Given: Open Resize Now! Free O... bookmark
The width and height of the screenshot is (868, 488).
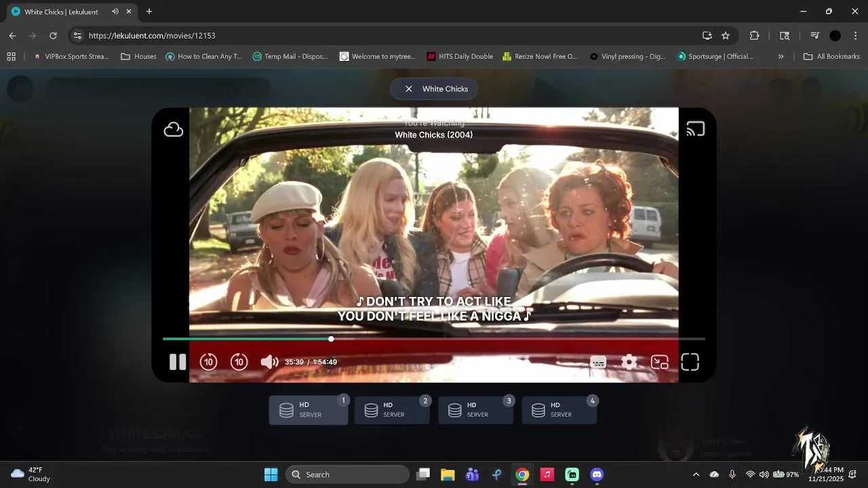Looking at the screenshot, I should [540, 56].
